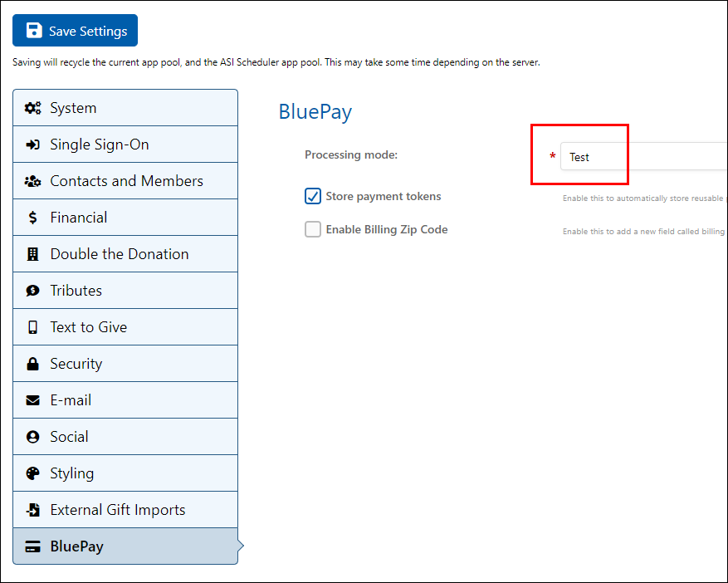Click the phone icon for Text to Give
This screenshot has height=583, width=728.
click(x=33, y=327)
